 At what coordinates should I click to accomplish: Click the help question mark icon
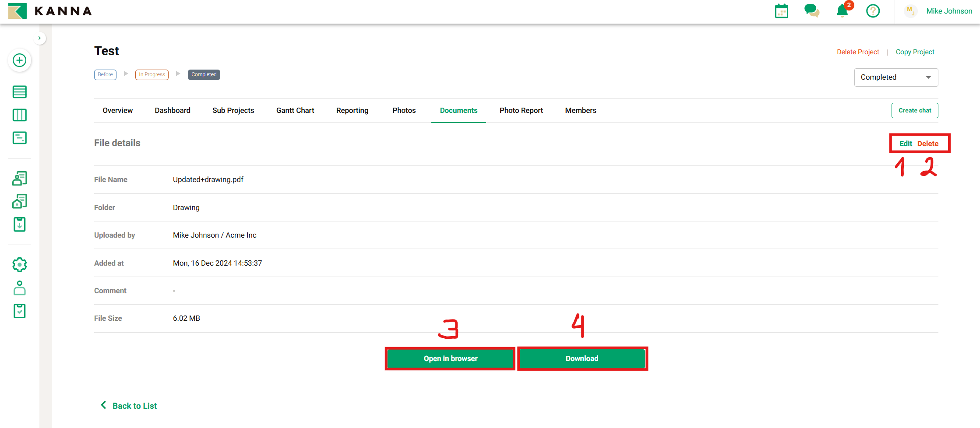pos(873,11)
